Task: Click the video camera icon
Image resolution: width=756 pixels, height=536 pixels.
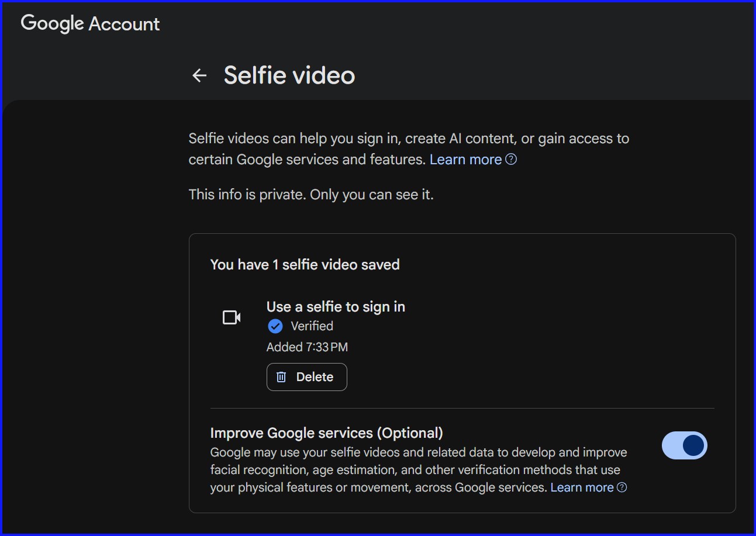Action: pyautogui.click(x=232, y=317)
